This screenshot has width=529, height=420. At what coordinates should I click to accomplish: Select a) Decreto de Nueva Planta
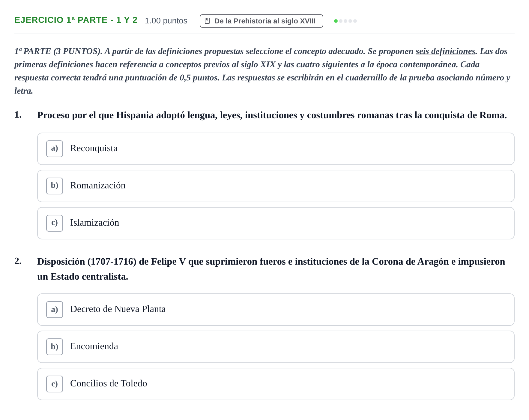(276, 310)
